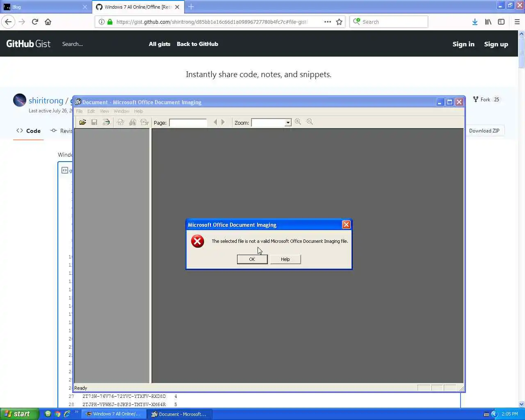Launch Internet Explorer from quick launch bar
The height and width of the screenshot is (420, 525).
click(67, 414)
